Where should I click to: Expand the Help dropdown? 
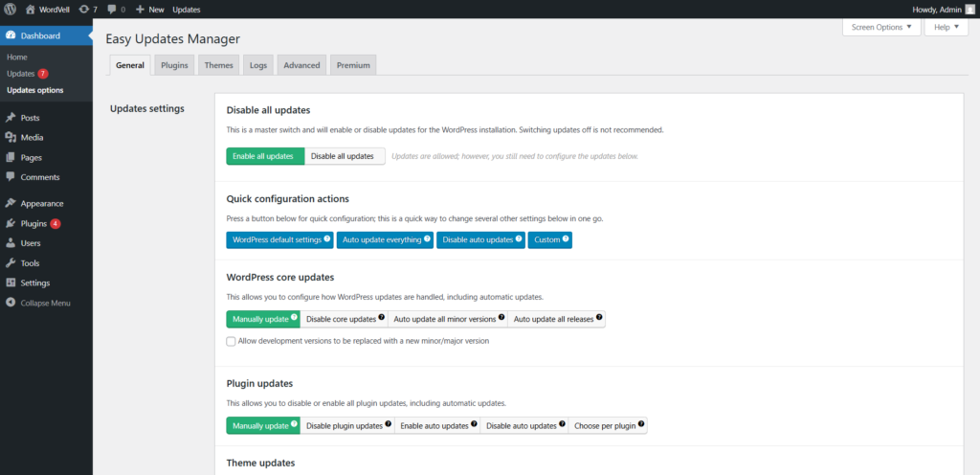(x=947, y=27)
